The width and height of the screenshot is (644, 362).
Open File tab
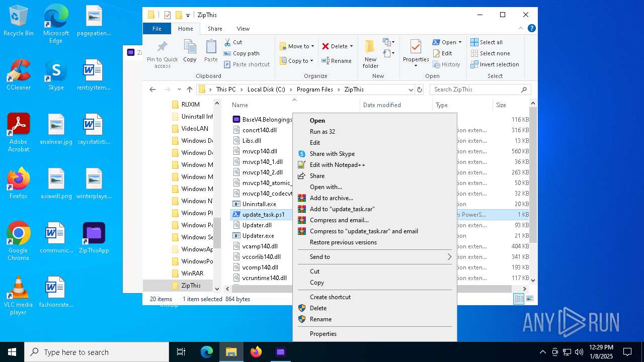pos(157,29)
